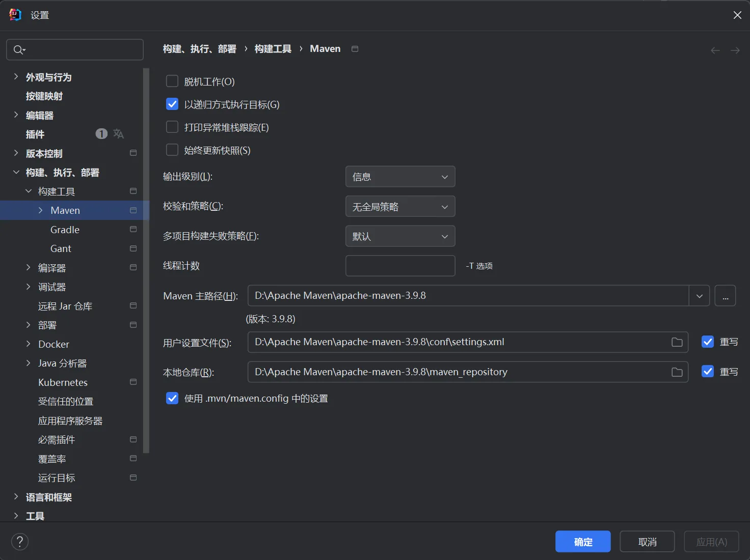The width and height of the screenshot is (750, 560).
Task: Confirm settings with 确定 button
Action: (x=582, y=541)
